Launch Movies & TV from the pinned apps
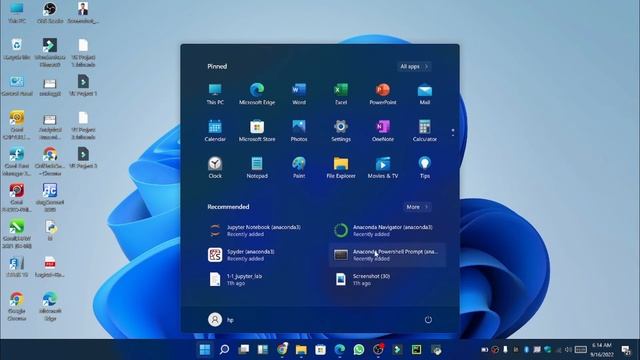 [383, 167]
